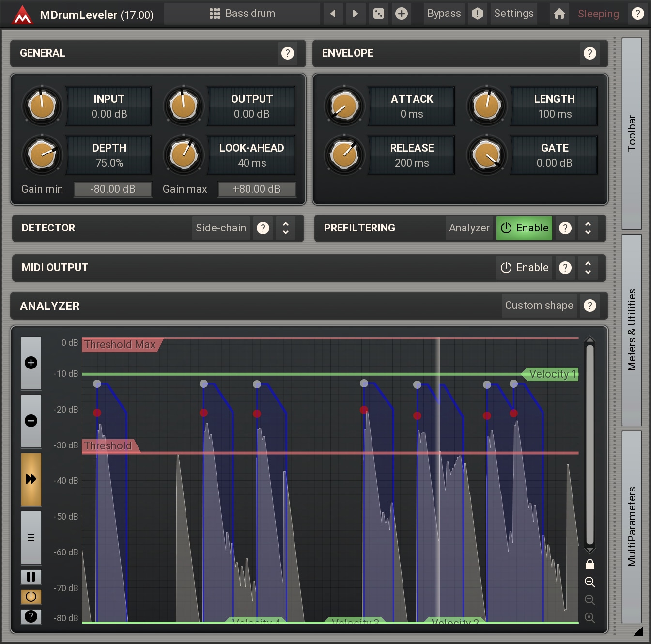Viewport: 651px width, 644px height.
Task: Click the Custom shape button
Action: [x=539, y=306]
